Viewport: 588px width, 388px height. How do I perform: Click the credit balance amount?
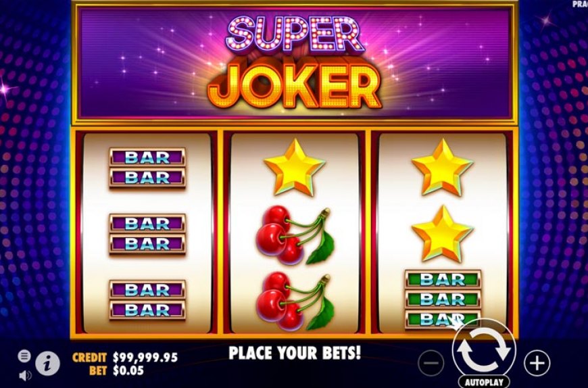pyautogui.click(x=145, y=358)
